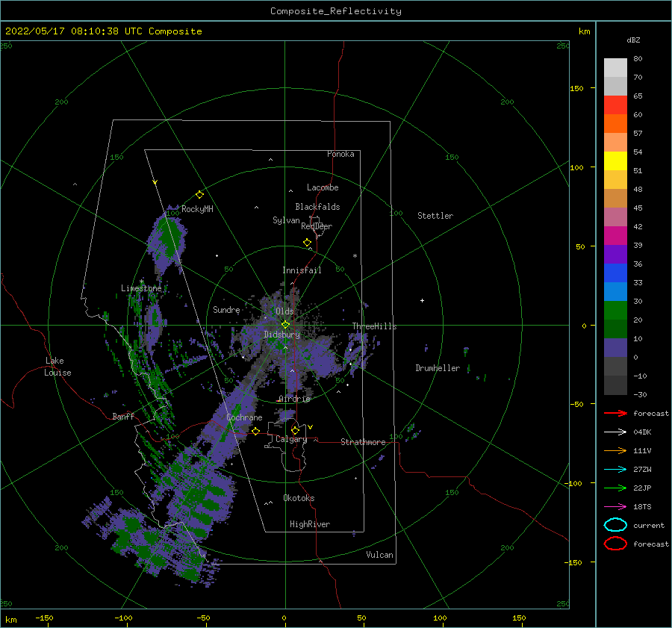Click the yellow diamond at radar center near Olds
Viewport: 672px width, 628px height.
pyautogui.click(x=285, y=325)
